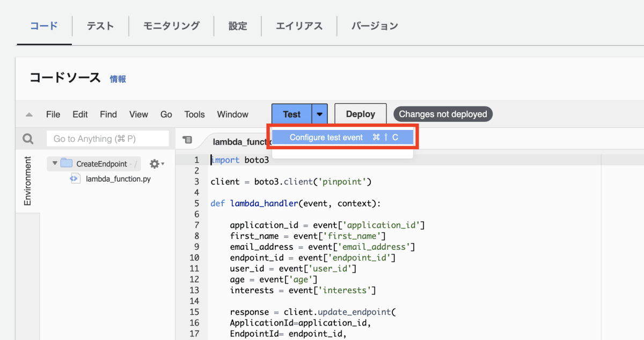This screenshot has height=340, width=644.
Task: Open lambda_function.py in the file tree
Action: [x=118, y=179]
